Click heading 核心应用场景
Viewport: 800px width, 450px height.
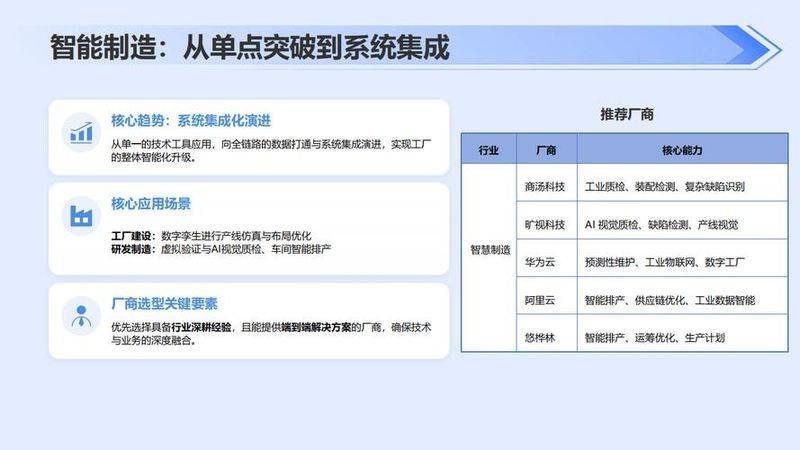(151, 204)
